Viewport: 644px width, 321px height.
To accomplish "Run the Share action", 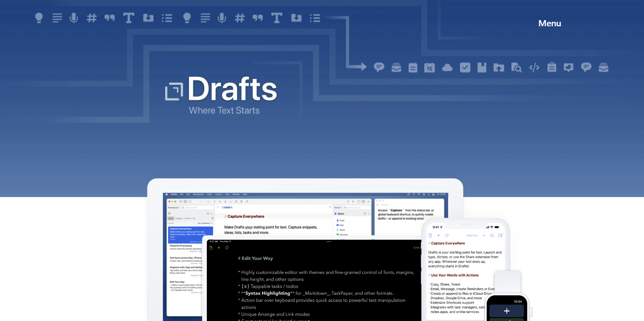I will pyautogui.click(x=341, y=230).
